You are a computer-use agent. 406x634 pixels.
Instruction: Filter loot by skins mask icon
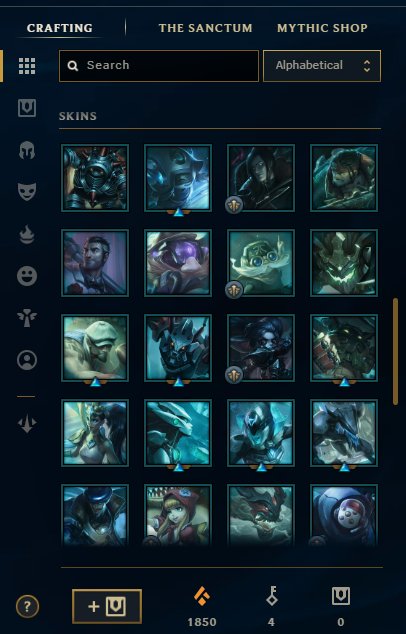(x=27, y=192)
